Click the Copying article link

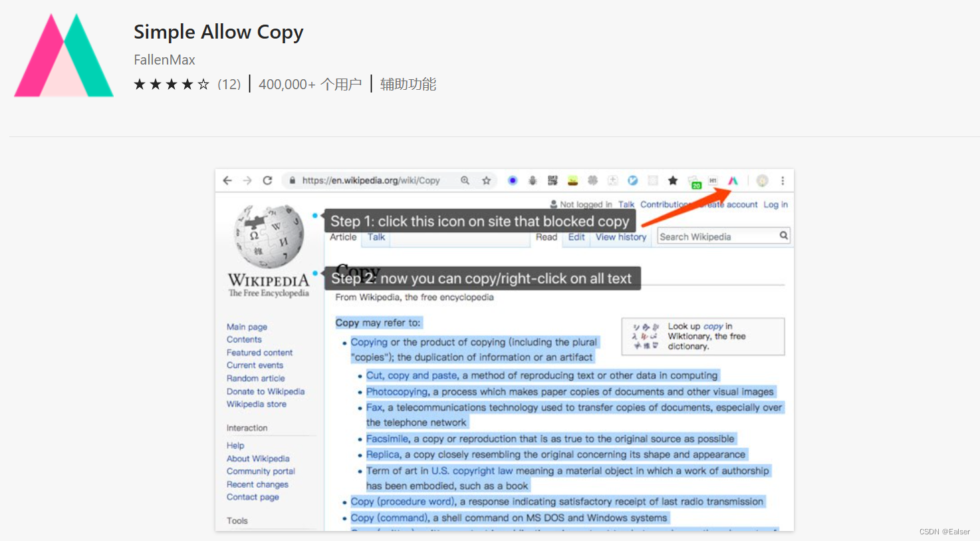tap(369, 342)
